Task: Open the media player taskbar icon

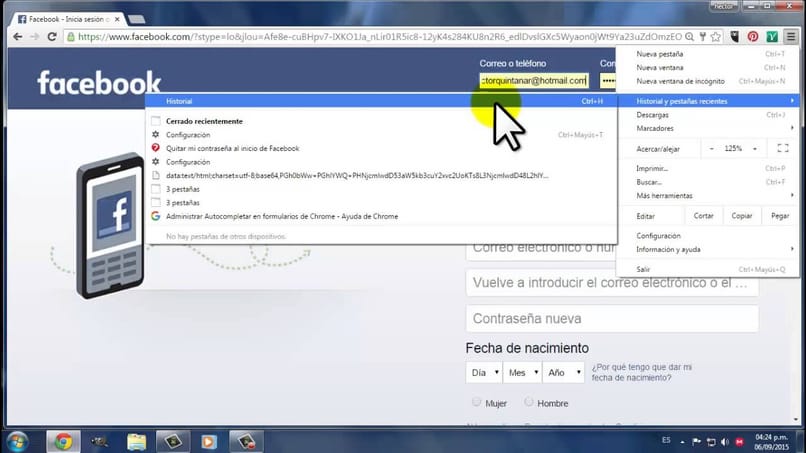Action: pyautogui.click(x=209, y=441)
